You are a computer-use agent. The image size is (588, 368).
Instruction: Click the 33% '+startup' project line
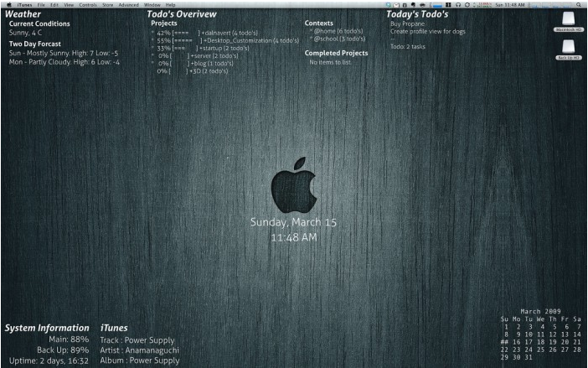[x=200, y=49]
